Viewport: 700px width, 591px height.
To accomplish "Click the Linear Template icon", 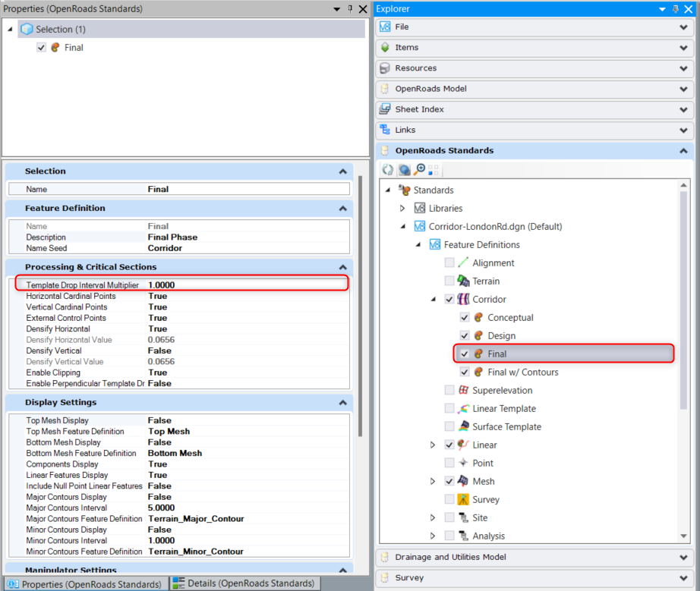I will [x=463, y=409].
